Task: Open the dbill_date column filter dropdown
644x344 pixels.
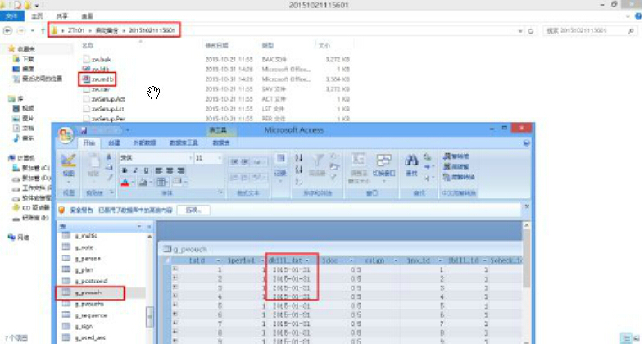Action: pos(307,260)
